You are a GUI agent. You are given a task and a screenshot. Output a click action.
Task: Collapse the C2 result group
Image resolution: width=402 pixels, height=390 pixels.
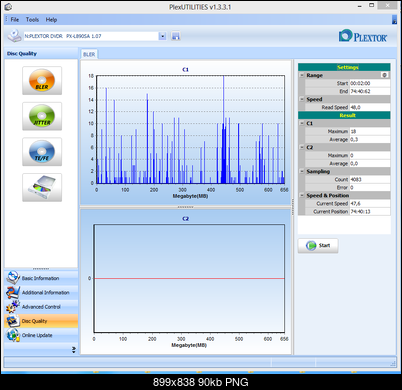[302, 147]
